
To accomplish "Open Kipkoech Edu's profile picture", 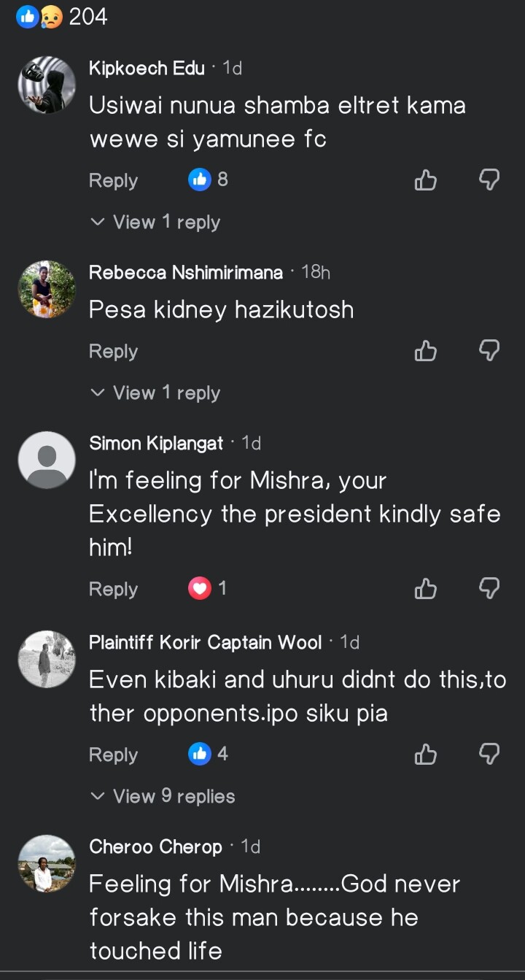I will click(x=47, y=85).
